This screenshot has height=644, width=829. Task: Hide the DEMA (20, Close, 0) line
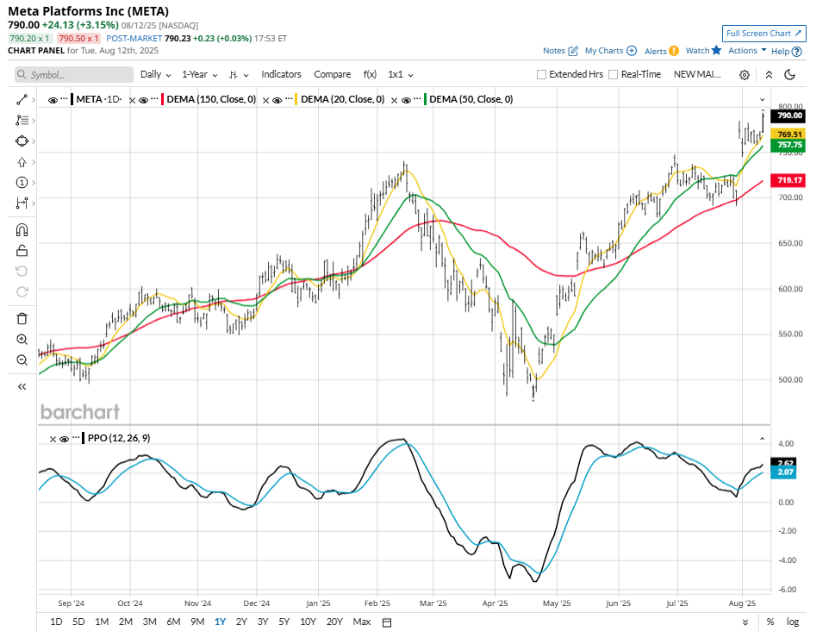click(277, 100)
